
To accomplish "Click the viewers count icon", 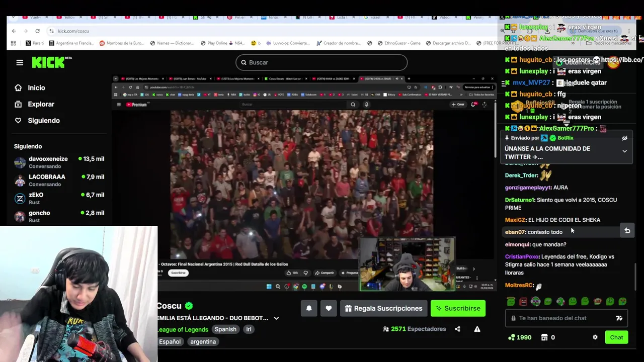I will pyautogui.click(x=386, y=329).
